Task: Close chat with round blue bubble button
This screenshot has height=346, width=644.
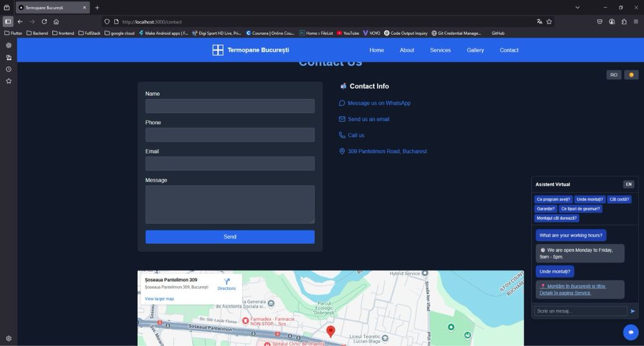Action: tap(631, 332)
